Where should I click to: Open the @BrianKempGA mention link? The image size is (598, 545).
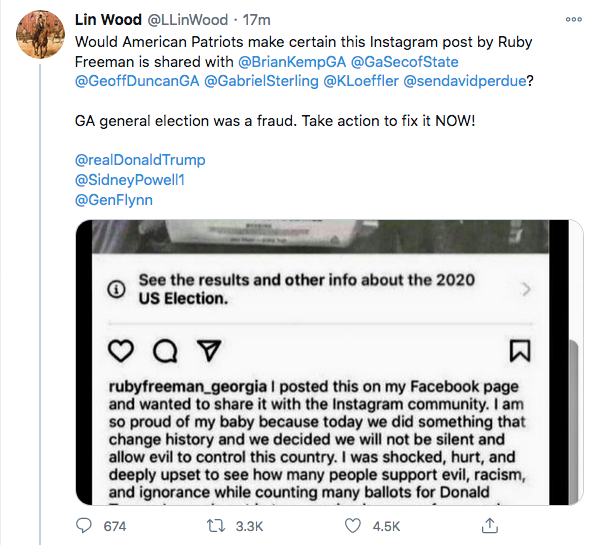[292, 62]
